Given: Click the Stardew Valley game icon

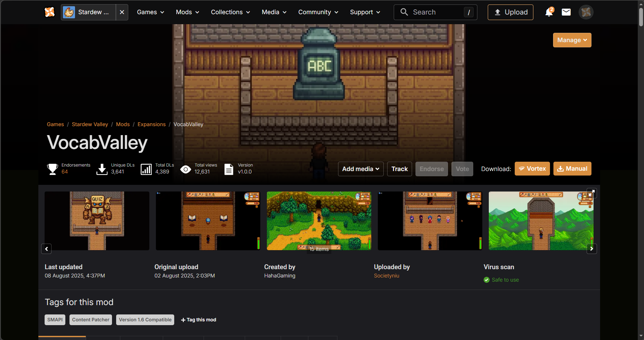Looking at the screenshot, I should pos(69,12).
